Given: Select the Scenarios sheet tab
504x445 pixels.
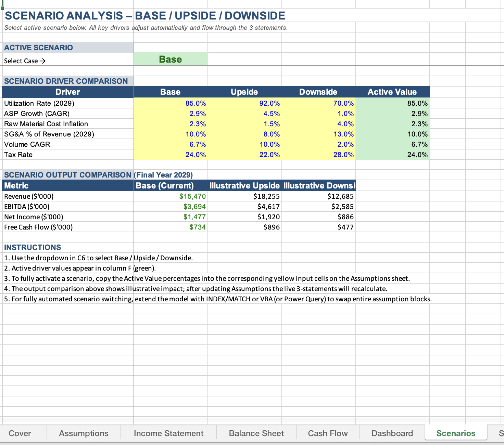Looking at the screenshot, I should click(456, 433).
